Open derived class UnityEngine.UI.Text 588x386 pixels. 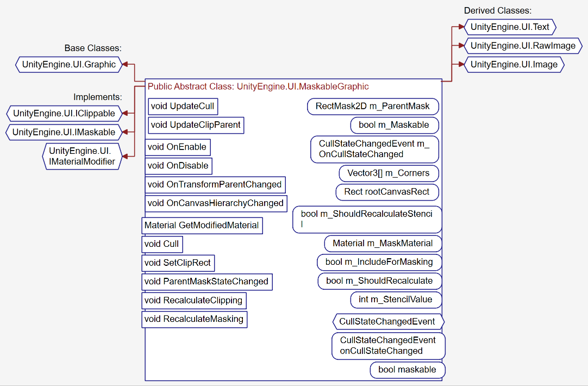click(x=510, y=27)
